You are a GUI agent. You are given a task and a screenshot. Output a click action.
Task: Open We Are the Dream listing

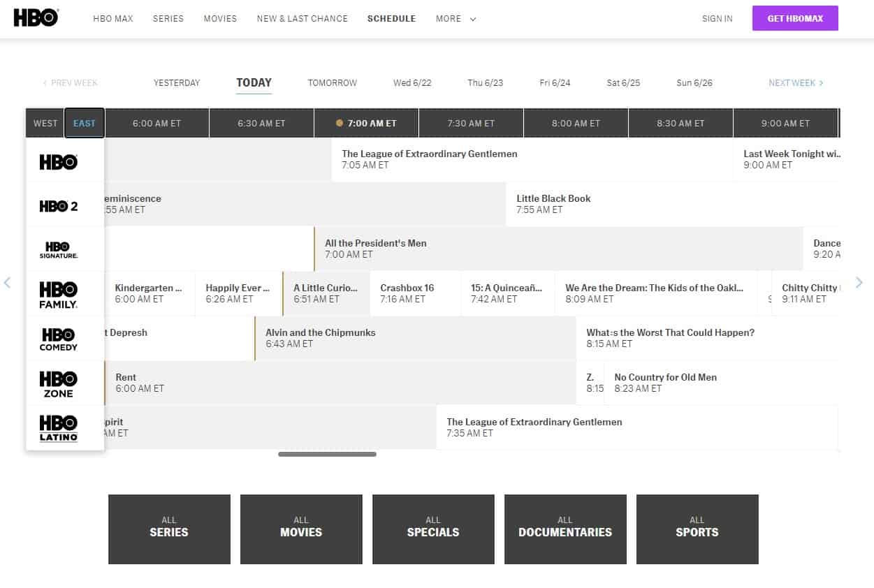tap(656, 293)
